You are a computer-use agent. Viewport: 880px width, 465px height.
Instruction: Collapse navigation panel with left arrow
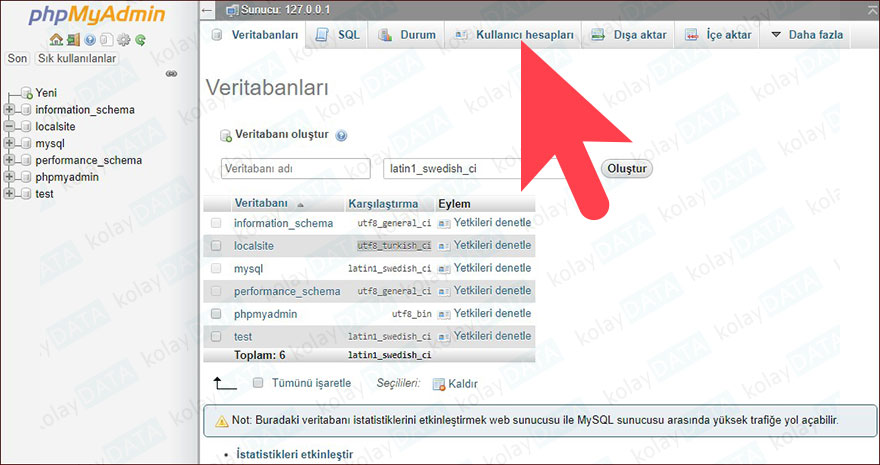click(208, 10)
